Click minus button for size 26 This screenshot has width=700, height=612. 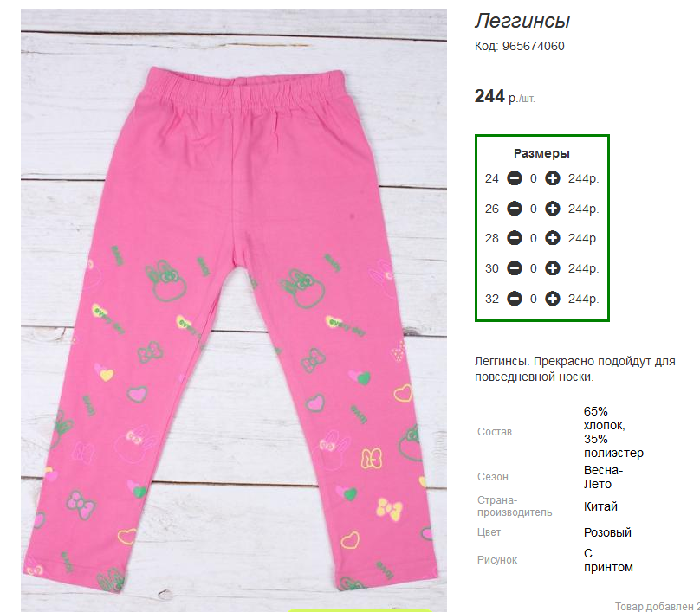tap(515, 209)
